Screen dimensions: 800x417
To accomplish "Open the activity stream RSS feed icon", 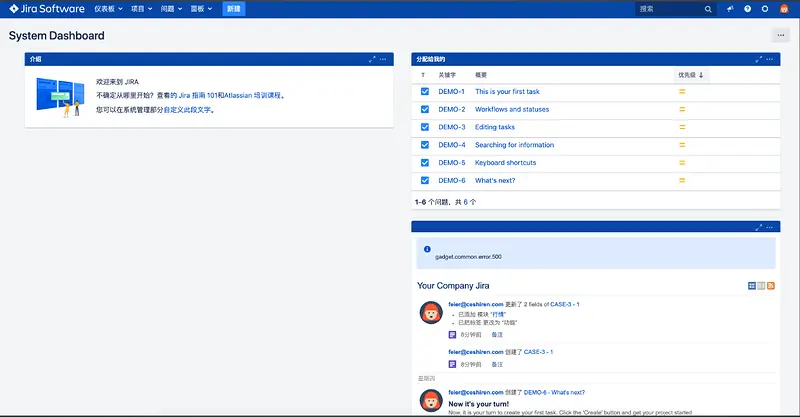I will tap(771, 286).
